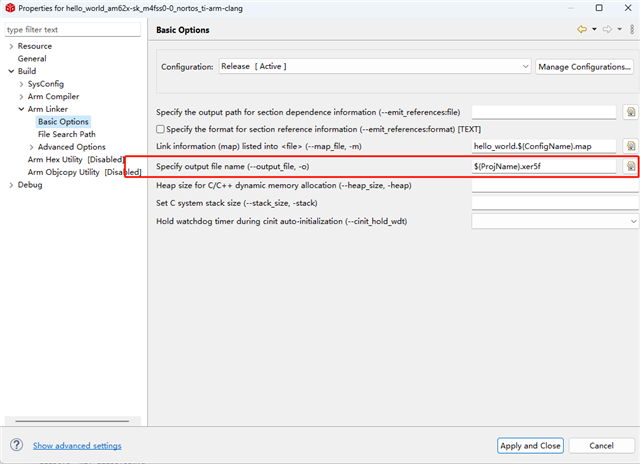Collapse the Build tree node
This screenshot has height=464, width=640.
click(11, 72)
